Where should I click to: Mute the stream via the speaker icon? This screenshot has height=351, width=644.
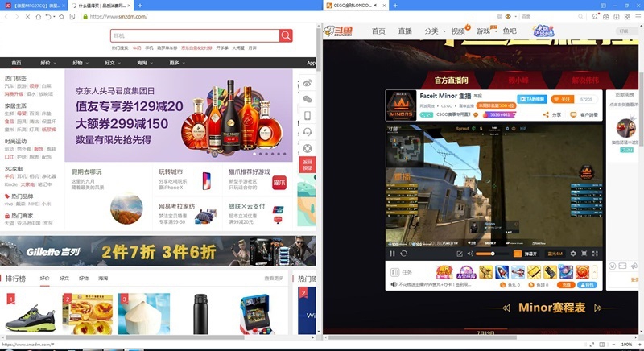point(470,254)
